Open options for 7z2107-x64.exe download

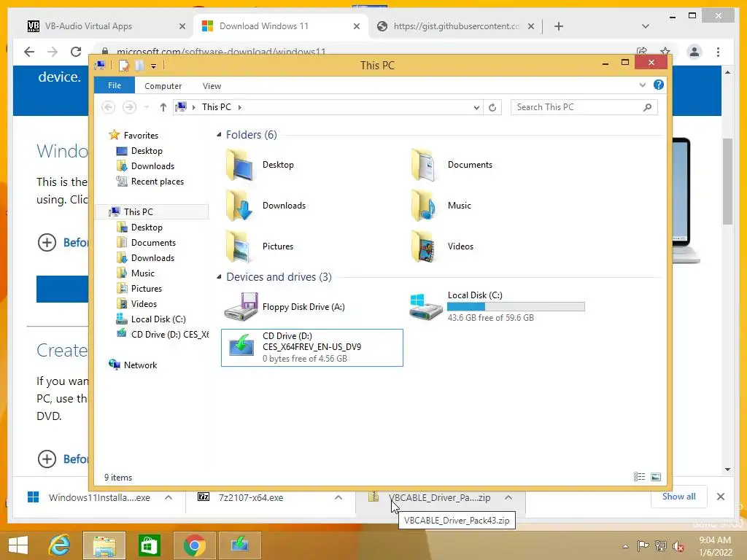338,497
